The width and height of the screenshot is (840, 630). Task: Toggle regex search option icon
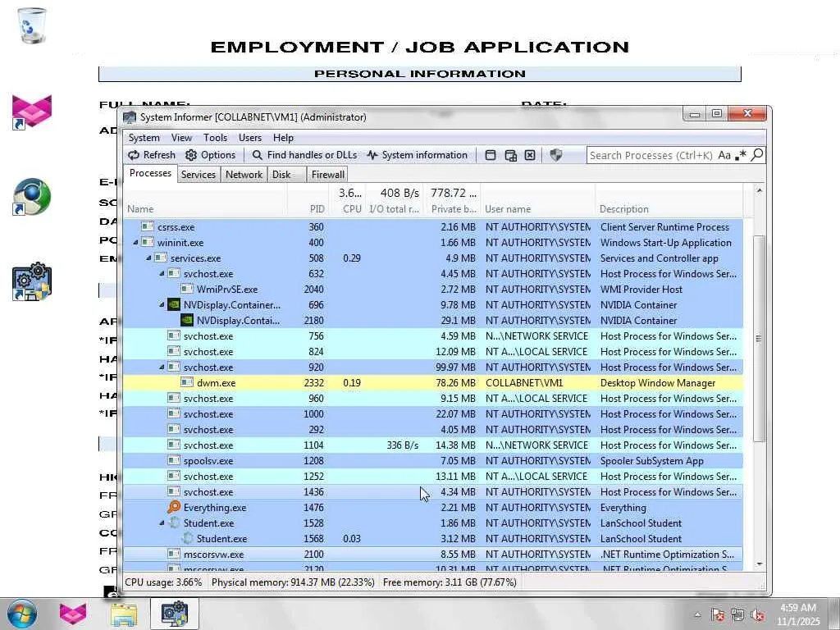click(741, 155)
